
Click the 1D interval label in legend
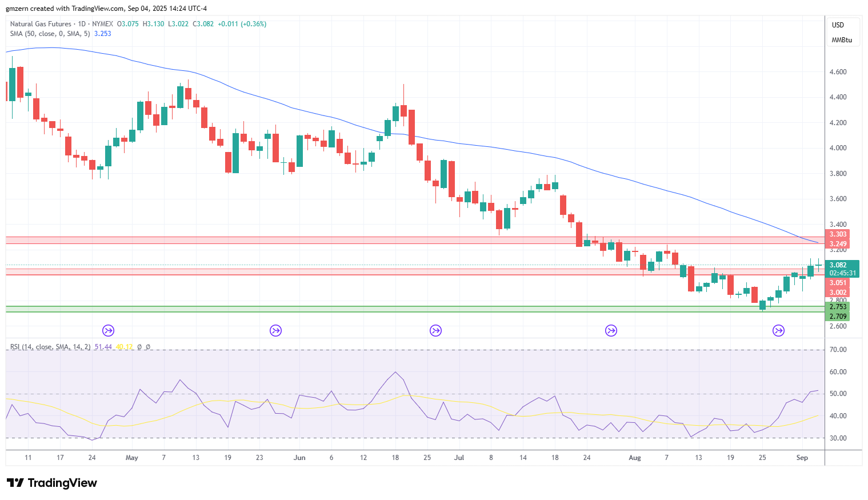[82, 24]
